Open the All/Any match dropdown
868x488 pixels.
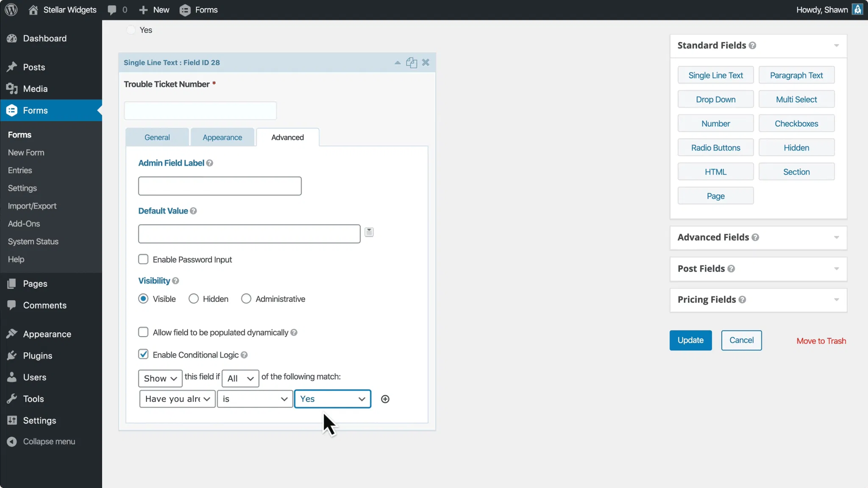coord(240,378)
